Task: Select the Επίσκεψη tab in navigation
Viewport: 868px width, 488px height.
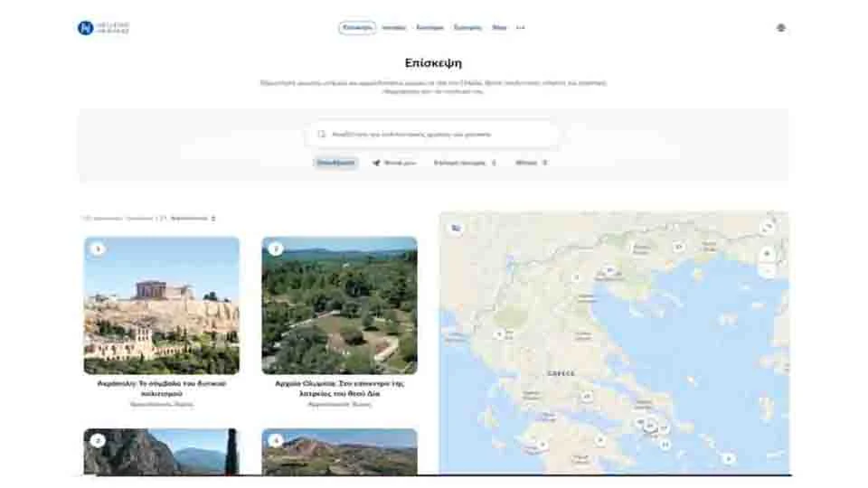Action: [x=357, y=28]
